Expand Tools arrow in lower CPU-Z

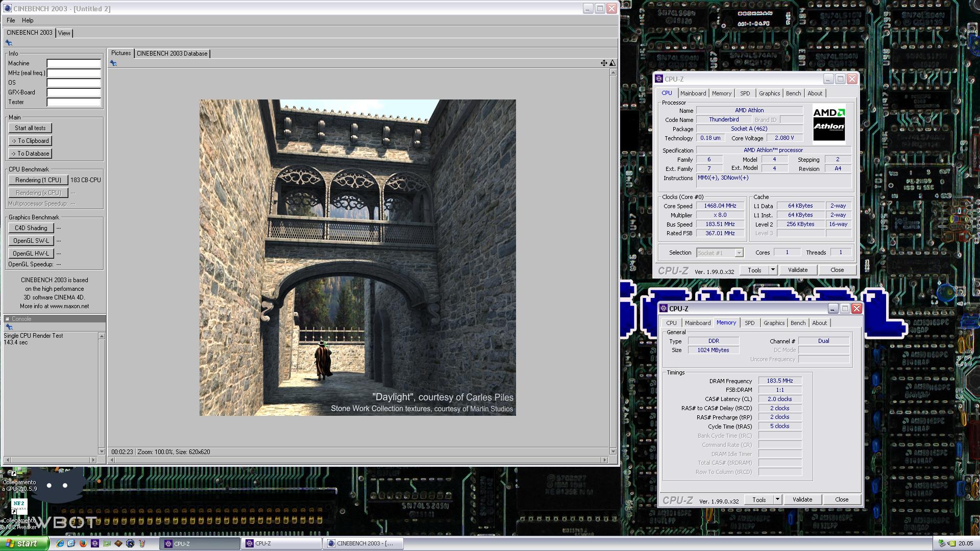coord(777,499)
